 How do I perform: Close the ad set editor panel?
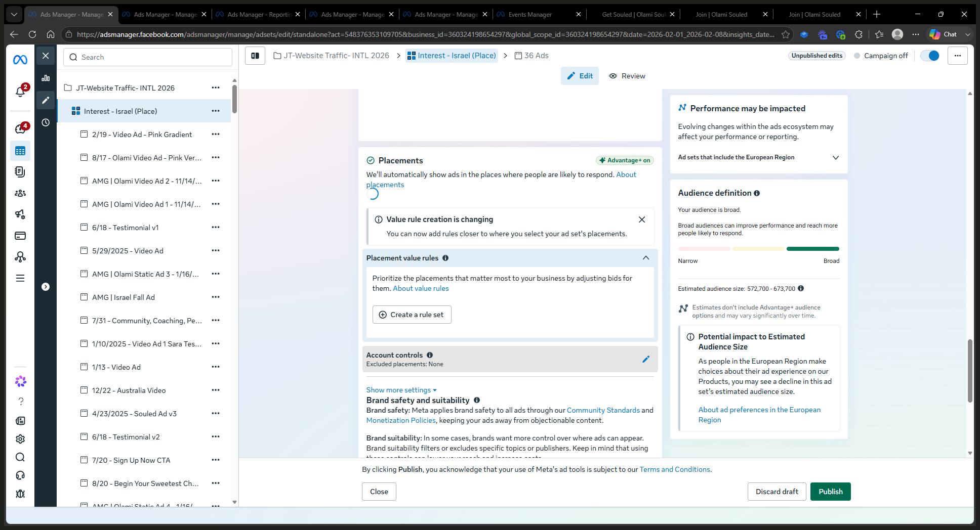pos(46,56)
